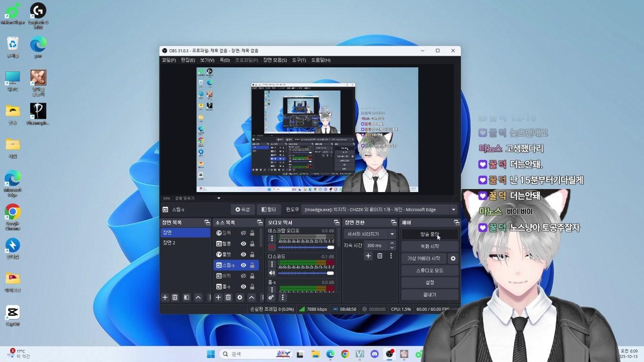Unlock the 스팀-s source lock icon
The image size is (644, 362).
click(252, 265)
